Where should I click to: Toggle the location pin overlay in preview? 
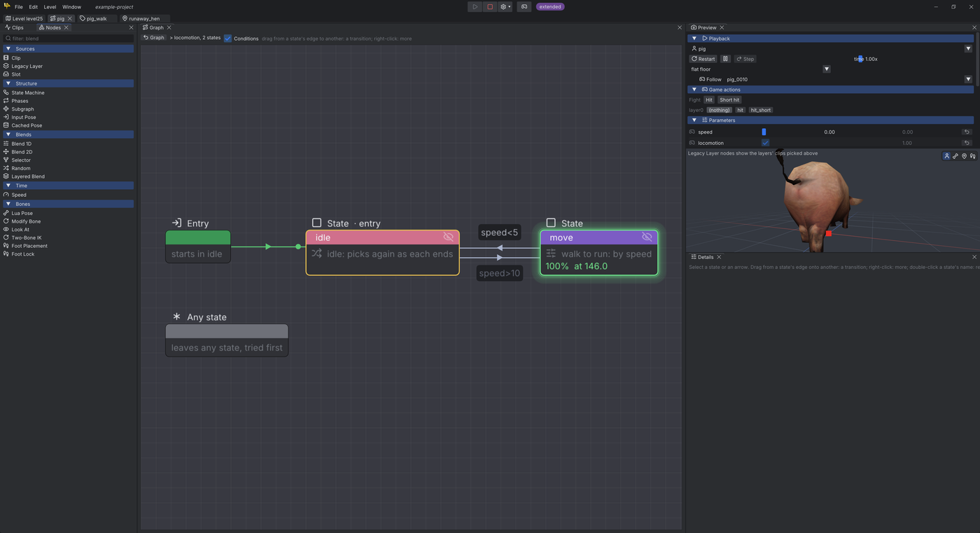pyautogui.click(x=964, y=156)
